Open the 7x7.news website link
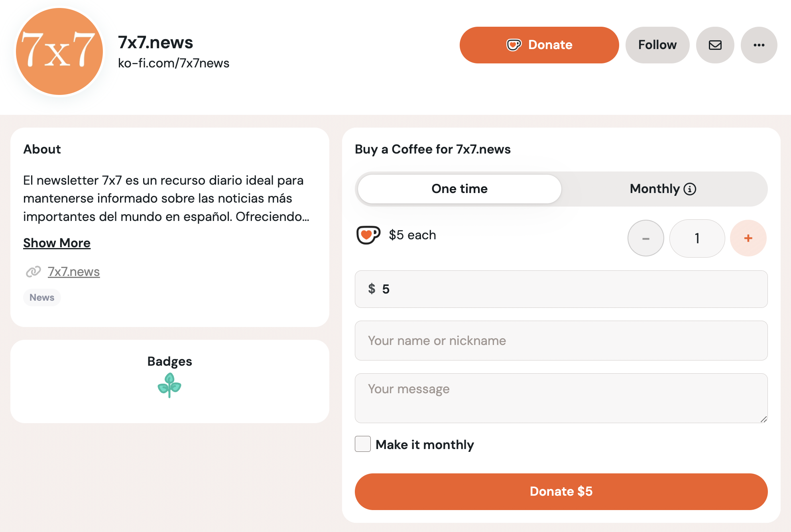This screenshot has height=532, width=791. [73, 272]
